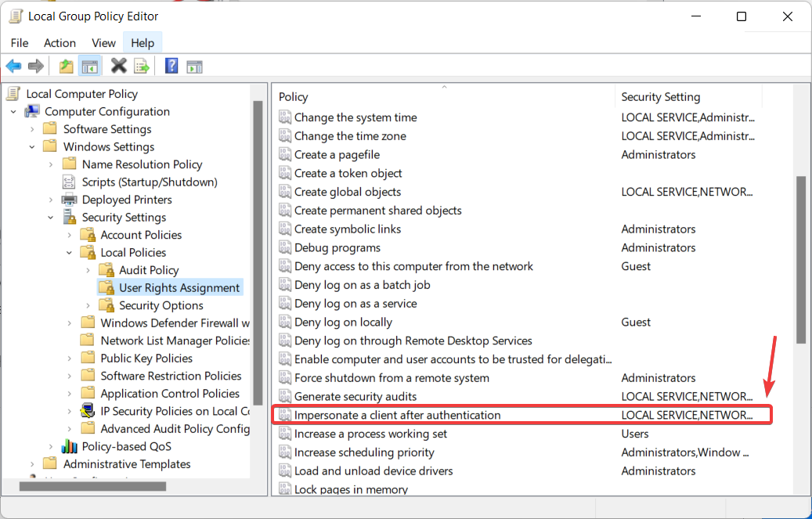The height and width of the screenshot is (519, 812).
Task: Expand the Account Policies folder
Action: coord(70,235)
